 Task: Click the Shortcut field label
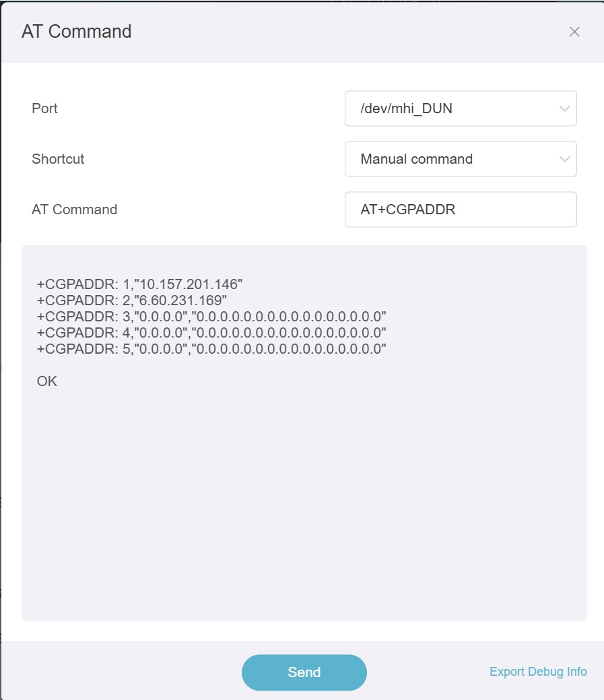58,159
